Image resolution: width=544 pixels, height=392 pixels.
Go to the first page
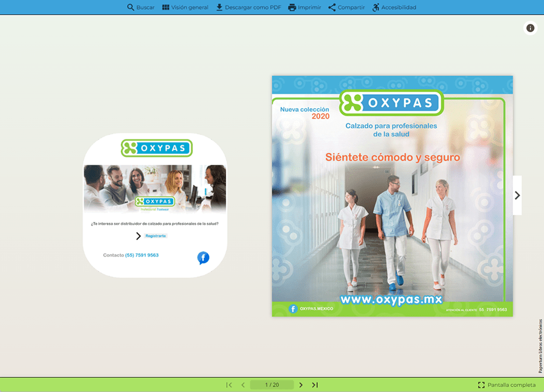229,385
